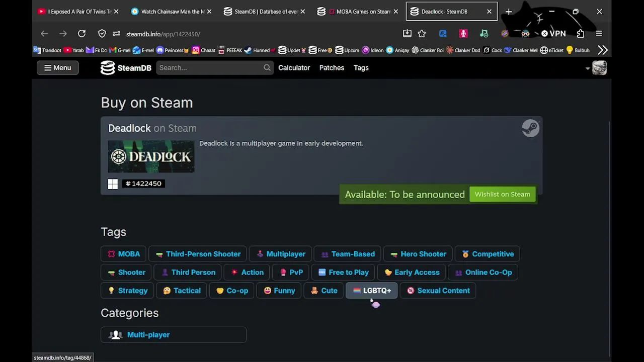Viewport: 644px width, 362px height.
Task: Click the Shooter tag
Action: click(126, 273)
